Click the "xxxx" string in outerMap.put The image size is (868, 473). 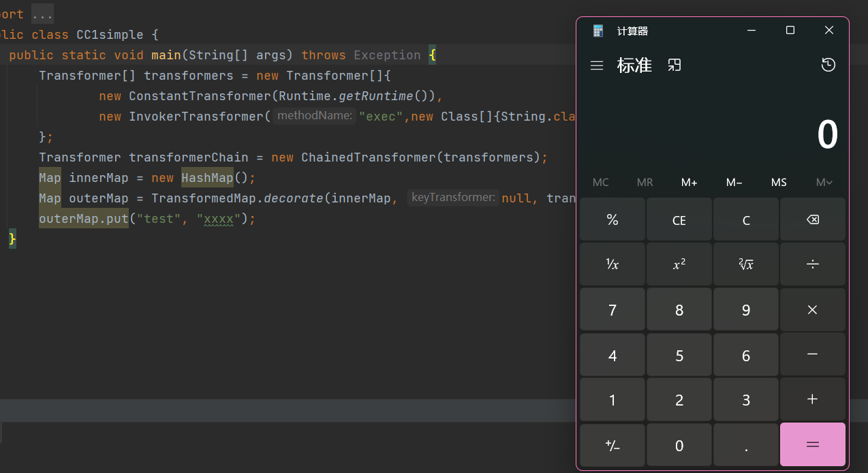click(x=219, y=219)
